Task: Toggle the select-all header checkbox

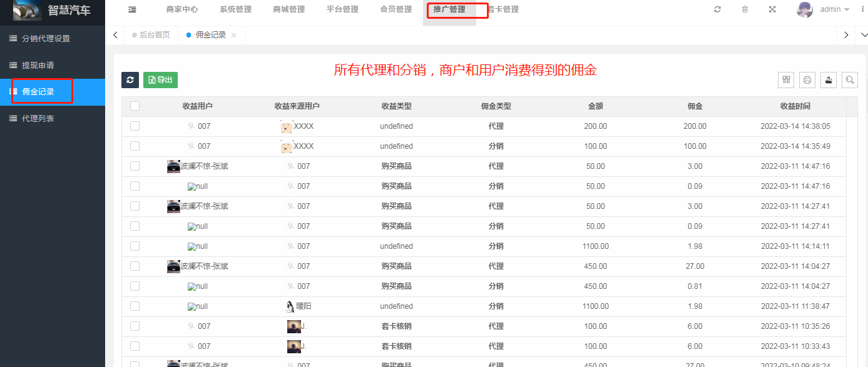Action: click(x=135, y=106)
